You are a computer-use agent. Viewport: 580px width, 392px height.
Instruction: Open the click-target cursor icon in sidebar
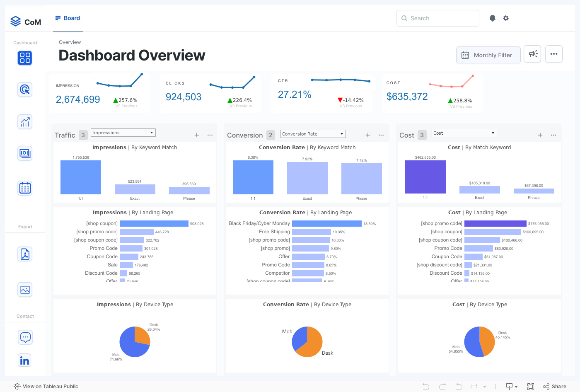[25, 90]
